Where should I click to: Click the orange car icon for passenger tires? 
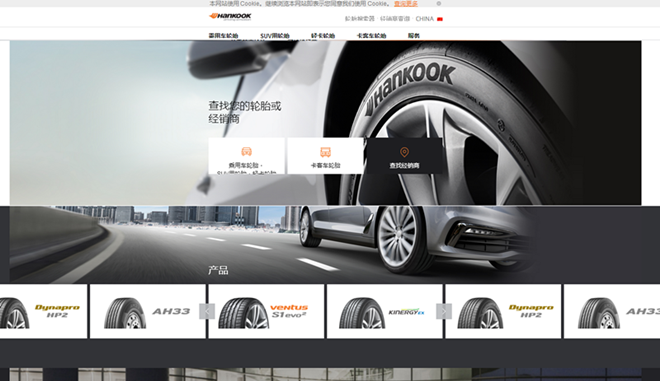point(246,152)
